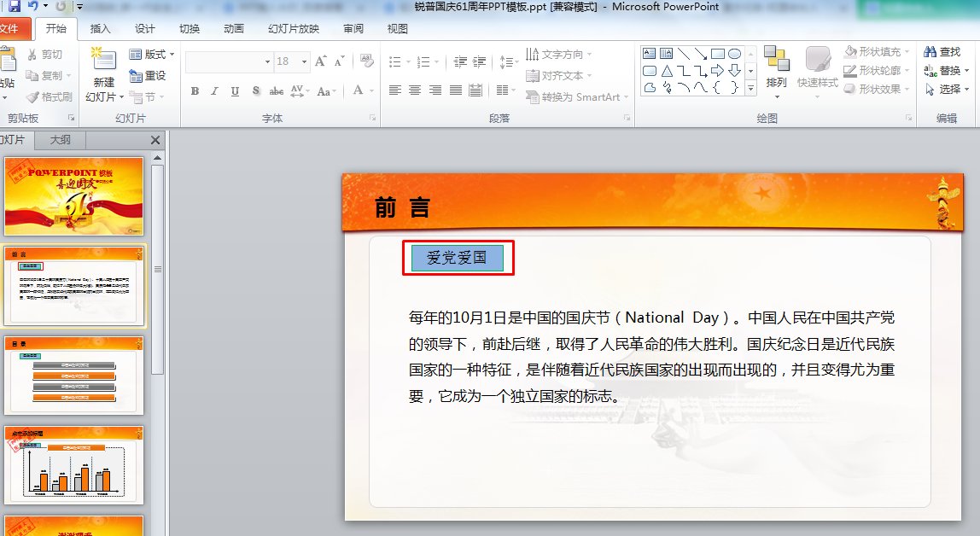Click the Shape Fill (形状填充) icon

point(849,51)
